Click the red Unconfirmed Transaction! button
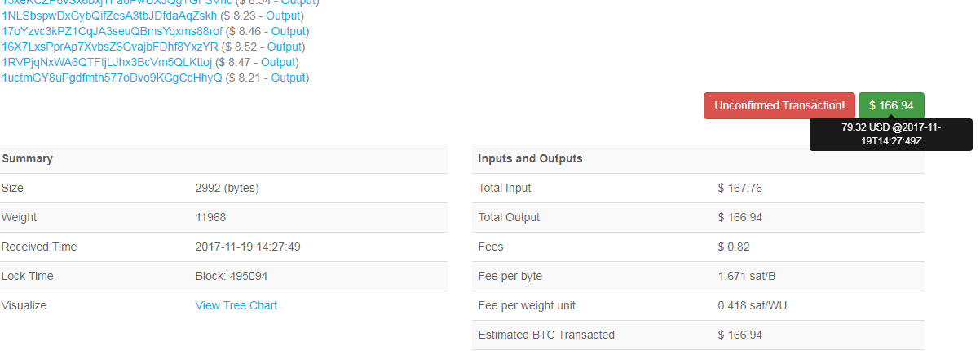 (779, 105)
